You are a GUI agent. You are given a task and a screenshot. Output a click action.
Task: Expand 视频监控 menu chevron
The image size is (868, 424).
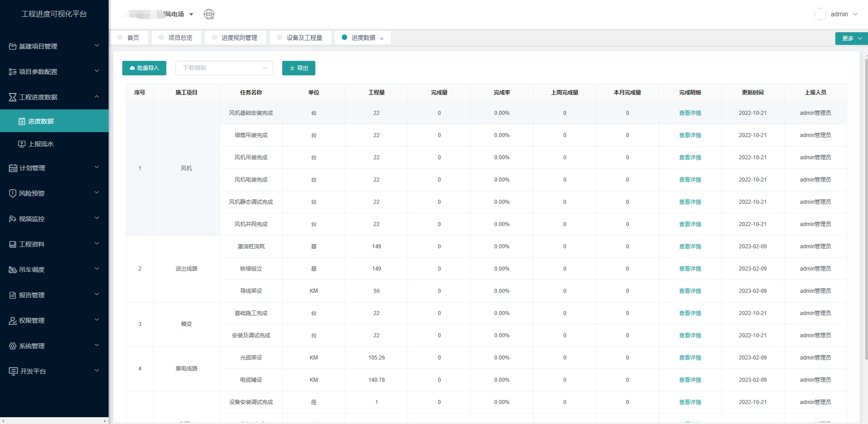coord(97,218)
